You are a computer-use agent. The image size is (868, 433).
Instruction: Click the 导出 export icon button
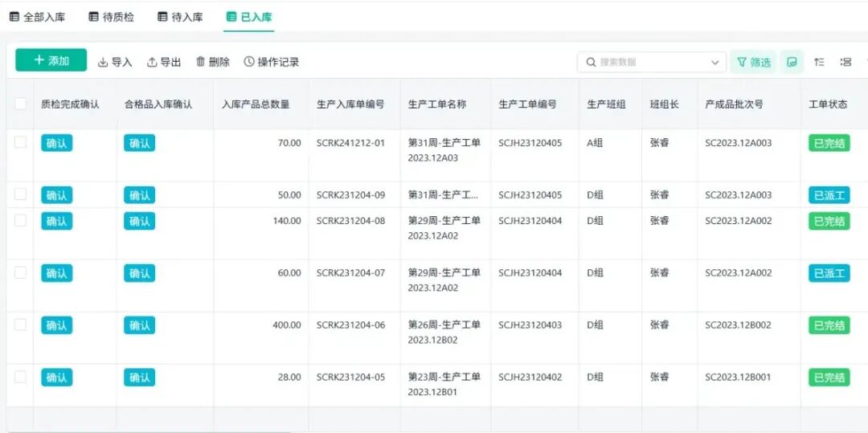pyautogui.click(x=164, y=62)
